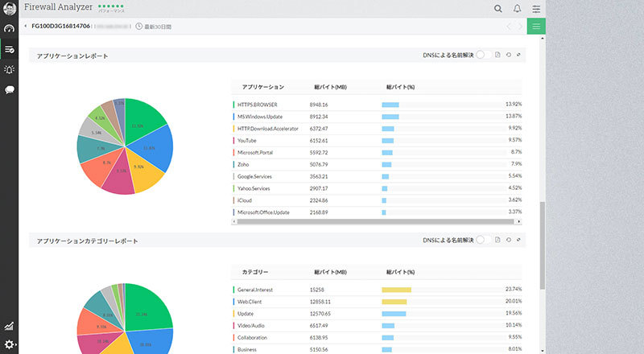The image size is (644, 354).
Task: Open the customize sliders icon at top right
Action: click(537, 9)
